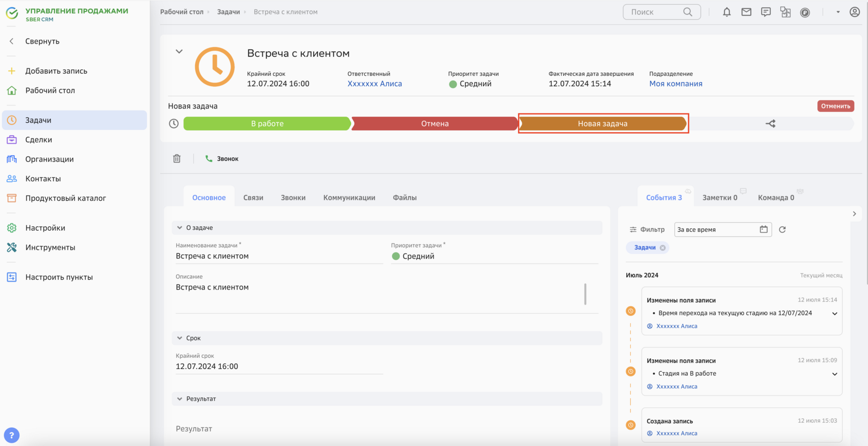This screenshot has height=446, width=868.
Task: Open stage history clock icon beside the stage bar
Action: [174, 123]
